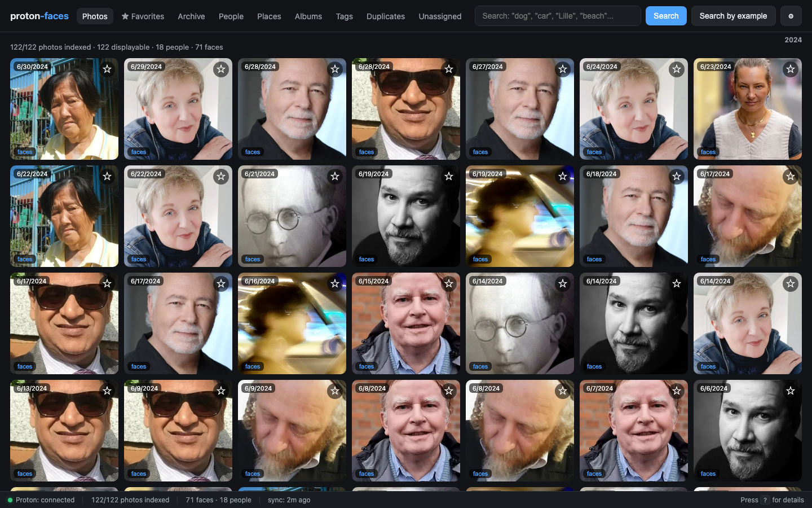This screenshot has height=508, width=812.
Task: Toggle favorite on the 6/7/2024 photo
Action: point(677,391)
